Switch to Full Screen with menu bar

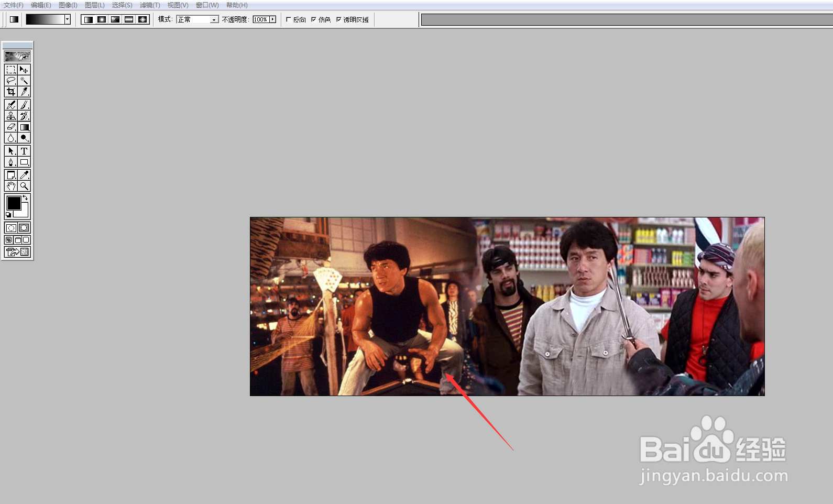coord(17,240)
